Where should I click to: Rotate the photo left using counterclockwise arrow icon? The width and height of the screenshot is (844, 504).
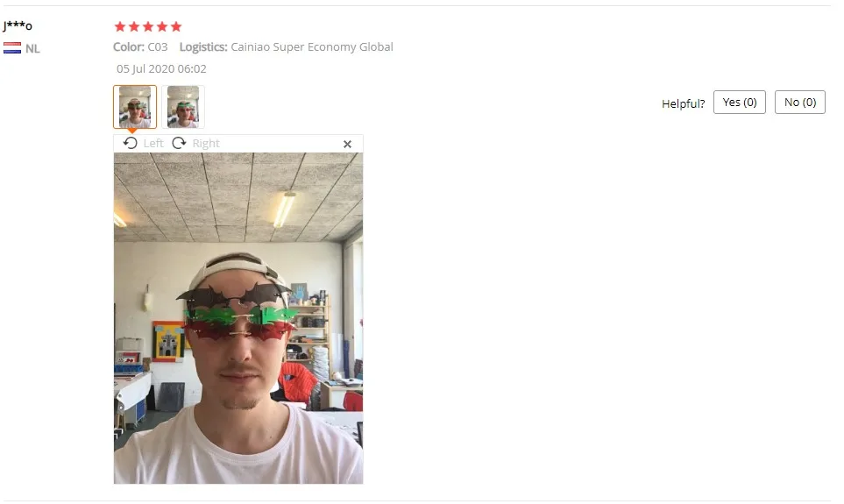tap(131, 143)
